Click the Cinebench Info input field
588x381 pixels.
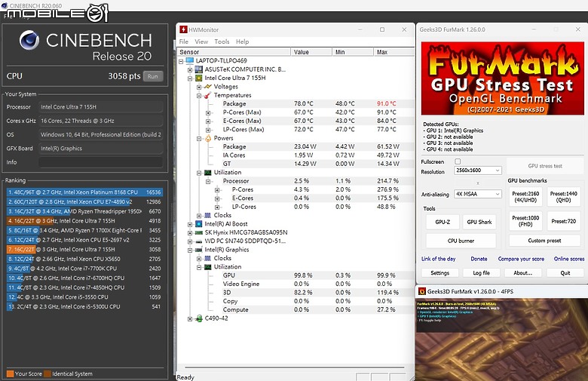pos(100,162)
